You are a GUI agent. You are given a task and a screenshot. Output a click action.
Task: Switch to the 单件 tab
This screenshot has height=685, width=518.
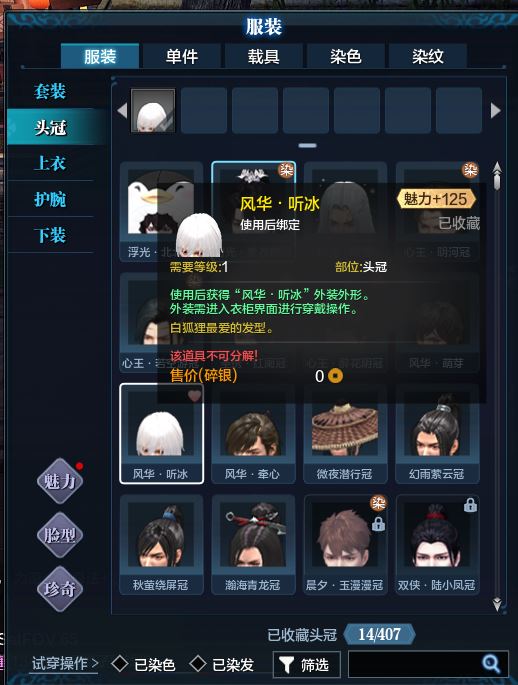[182, 56]
